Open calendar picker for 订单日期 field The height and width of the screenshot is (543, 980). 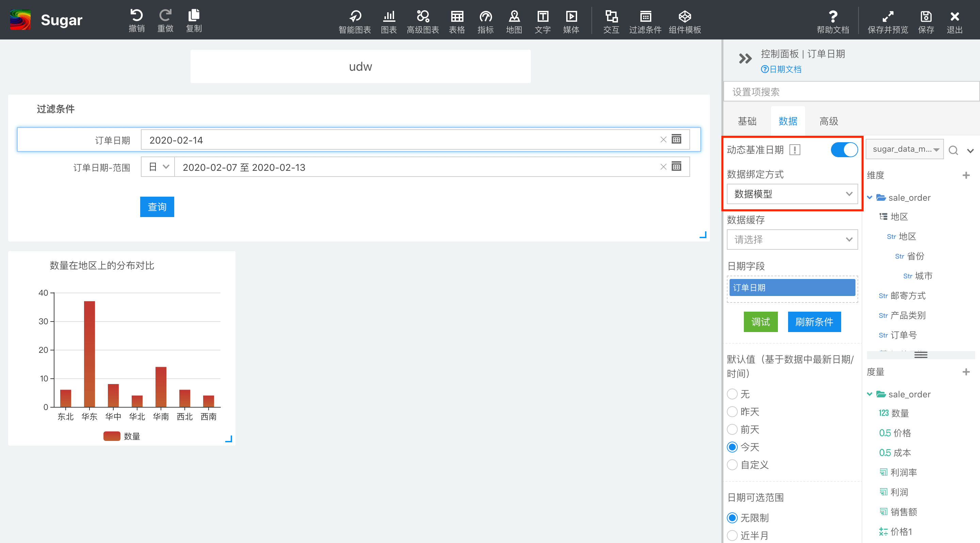pyautogui.click(x=676, y=139)
